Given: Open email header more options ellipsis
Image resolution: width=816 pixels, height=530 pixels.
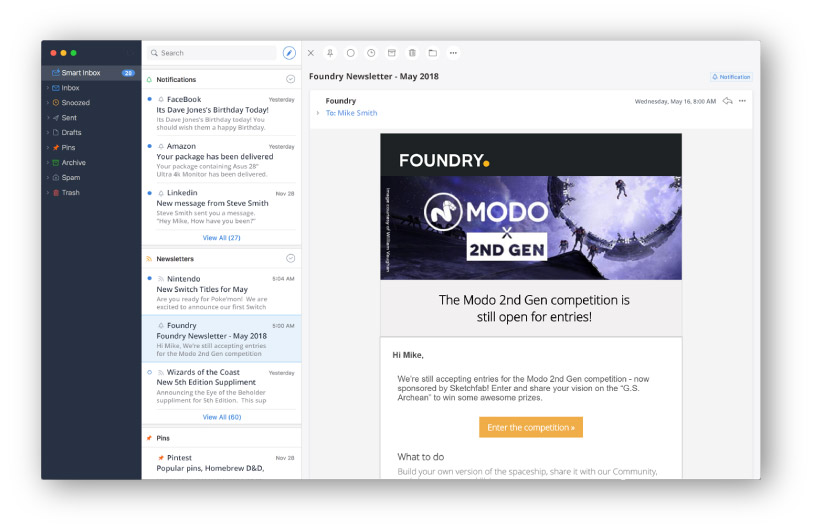Looking at the screenshot, I should point(742,101).
